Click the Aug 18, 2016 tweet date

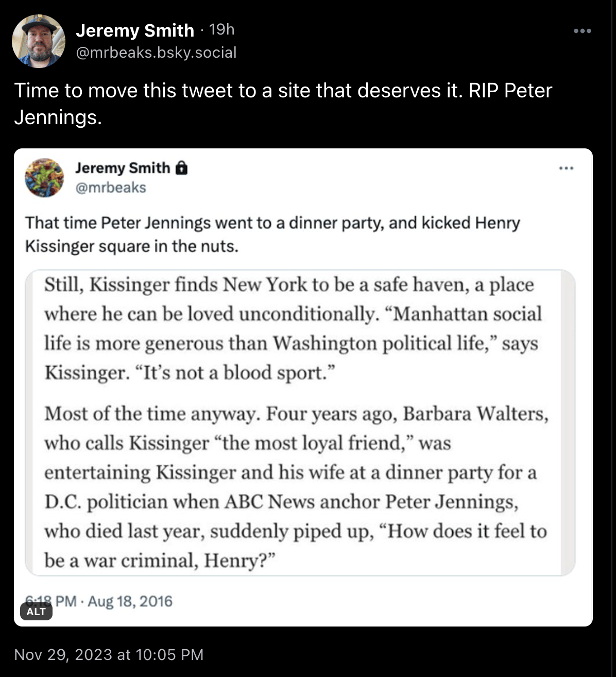coord(130,601)
